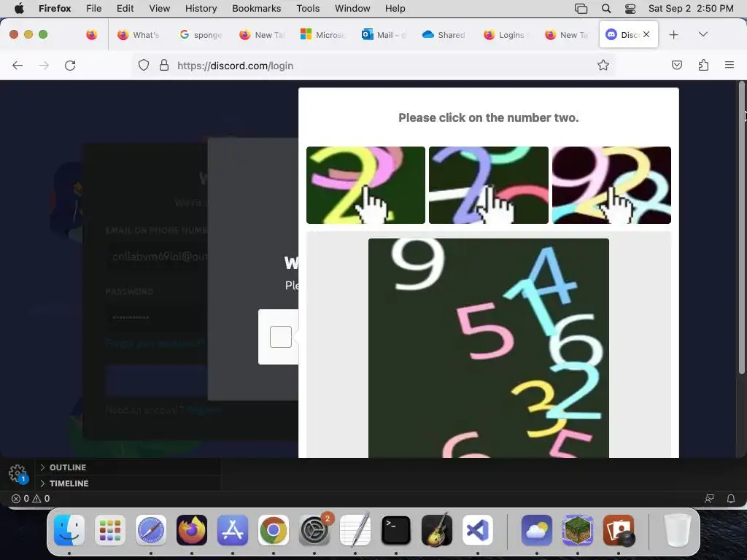
Task: Open Launchpad from the Dock
Action: (x=110, y=530)
